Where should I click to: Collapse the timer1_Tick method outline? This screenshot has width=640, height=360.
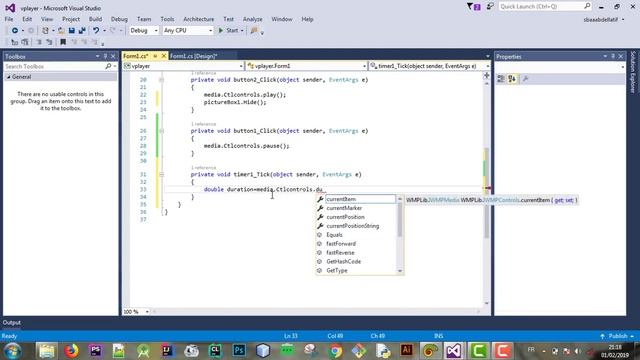pyautogui.click(x=162, y=175)
